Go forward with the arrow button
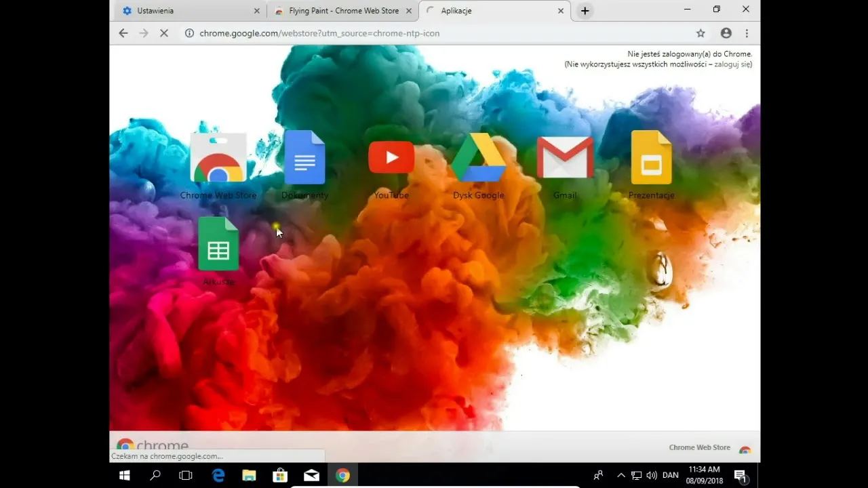 point(144,33)
